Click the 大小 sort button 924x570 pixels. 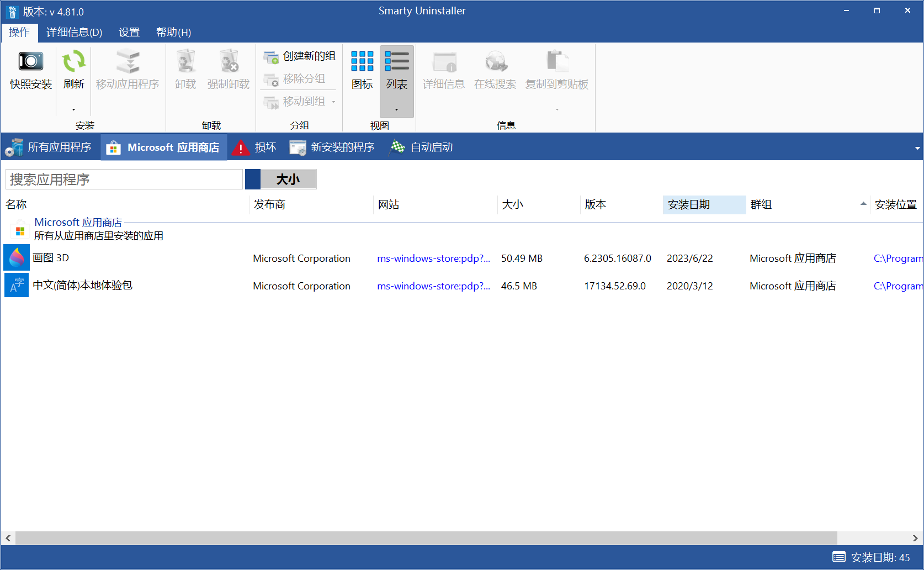[x=288, y=180]
